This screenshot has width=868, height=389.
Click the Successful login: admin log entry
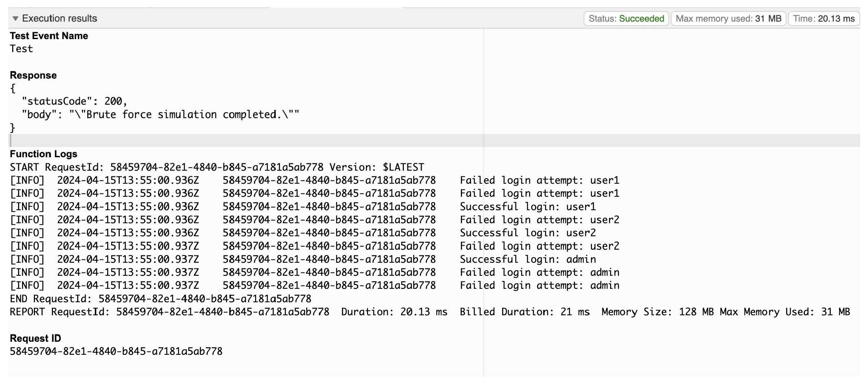click(528, 259)
